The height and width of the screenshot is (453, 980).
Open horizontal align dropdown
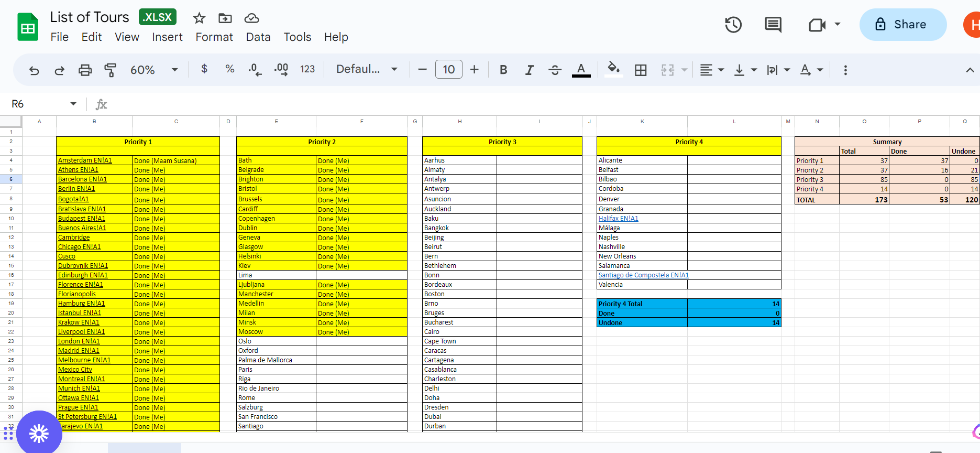pyautogui.click(x=712, y=70)
